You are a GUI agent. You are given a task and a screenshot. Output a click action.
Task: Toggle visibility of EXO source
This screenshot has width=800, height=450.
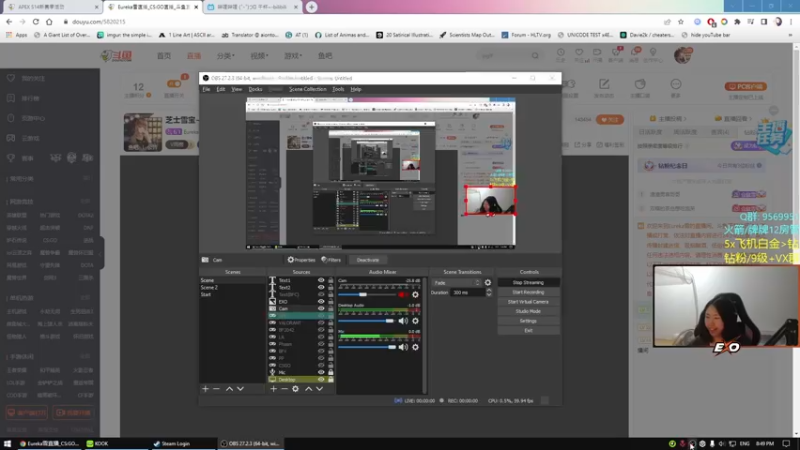[321, 302]
